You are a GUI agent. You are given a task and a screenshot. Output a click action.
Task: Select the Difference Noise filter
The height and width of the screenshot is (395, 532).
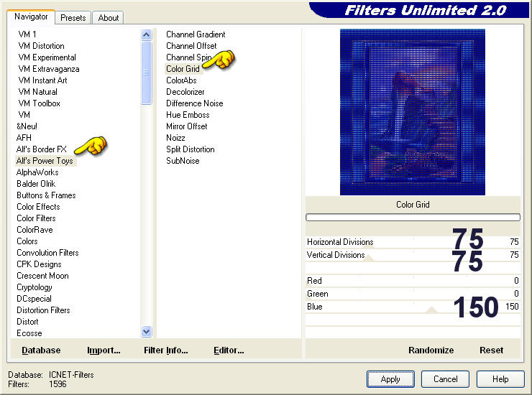click(194, 103)
